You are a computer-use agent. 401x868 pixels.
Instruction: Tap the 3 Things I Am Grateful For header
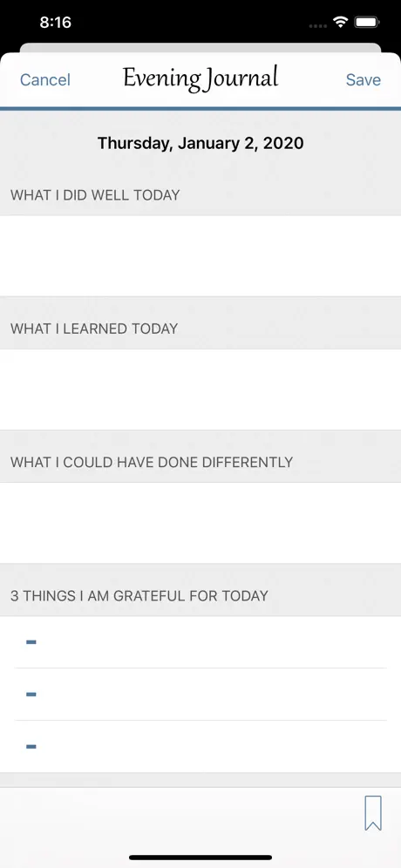tap(139, 595)
